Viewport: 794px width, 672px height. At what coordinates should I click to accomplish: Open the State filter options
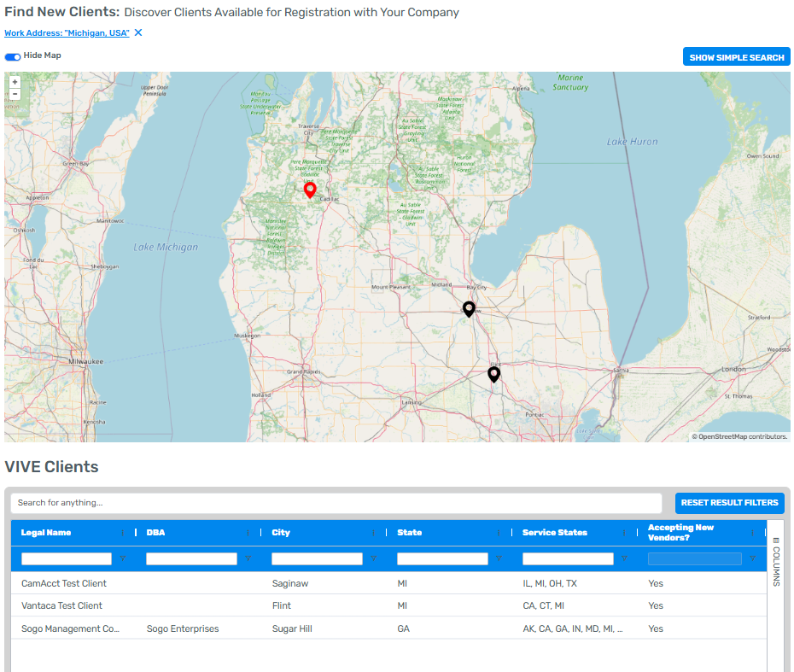pyautogui.click(x=499, y=558)
